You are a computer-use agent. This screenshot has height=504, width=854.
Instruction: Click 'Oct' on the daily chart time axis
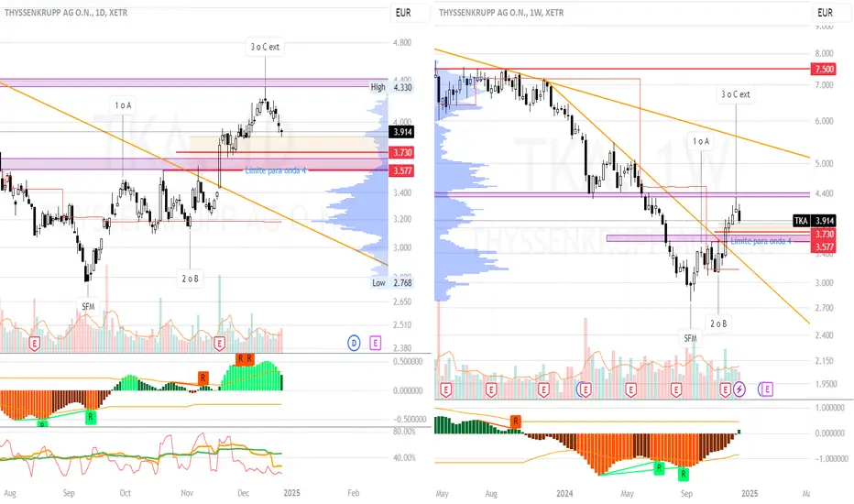[x=126, y=493]
